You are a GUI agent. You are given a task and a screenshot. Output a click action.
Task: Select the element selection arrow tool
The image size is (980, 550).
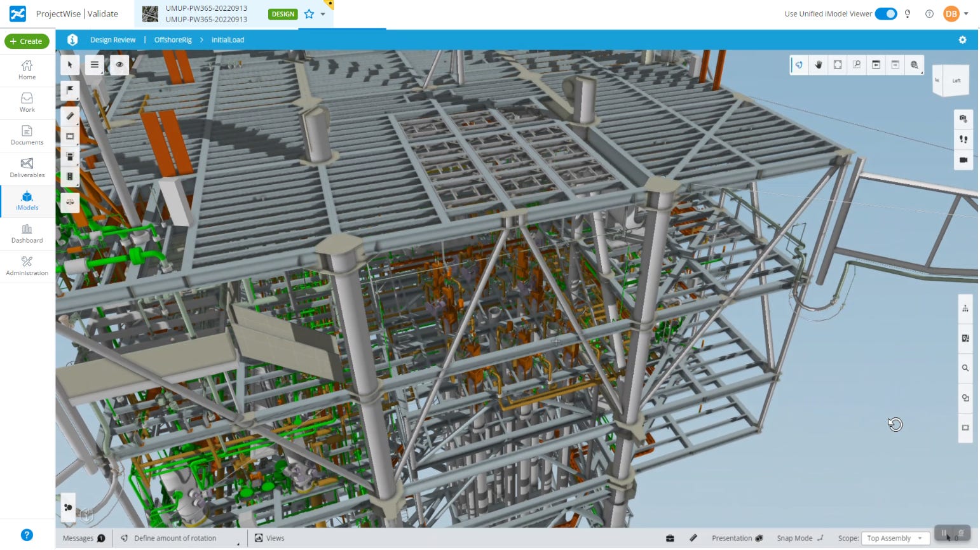click(x=70, y=65)
